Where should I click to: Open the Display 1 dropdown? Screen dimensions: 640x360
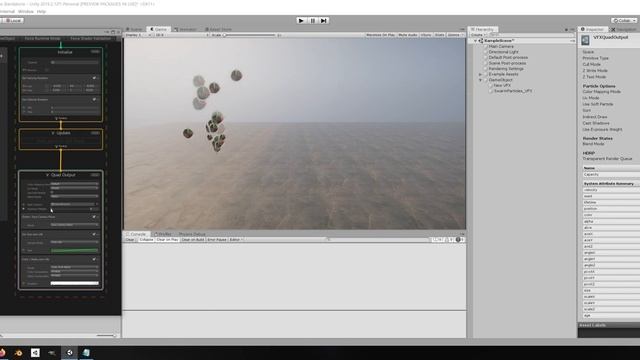pyautogui.click(x=138, y=35)
